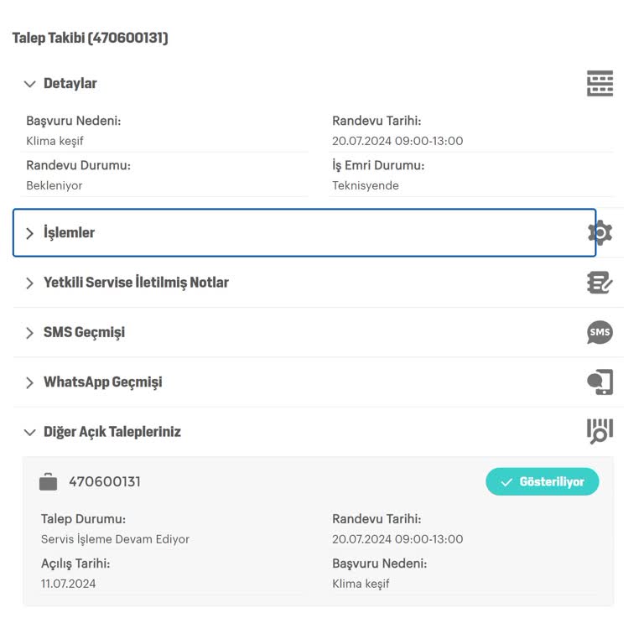Click the WhatsApp phone chat icon
Viewport: 644px width, 644px height.
pyautogui.click(x=600, y=382)
